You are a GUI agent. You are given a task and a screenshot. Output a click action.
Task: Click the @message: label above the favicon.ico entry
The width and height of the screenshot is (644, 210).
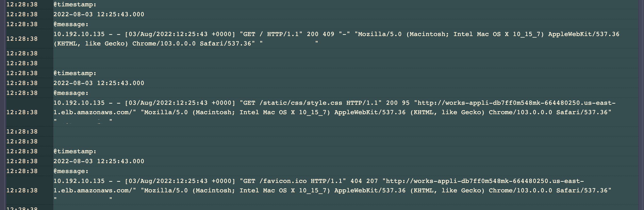click(x=71, y=171)
